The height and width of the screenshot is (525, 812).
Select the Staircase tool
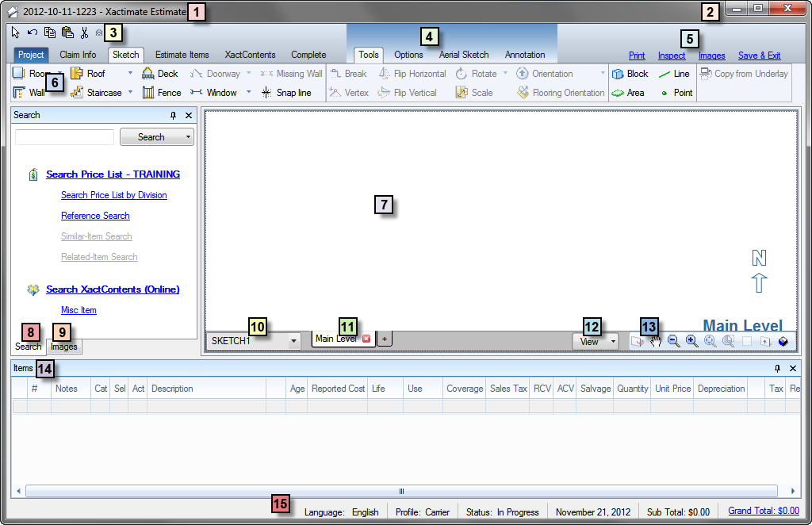click(x=96, y=93)
